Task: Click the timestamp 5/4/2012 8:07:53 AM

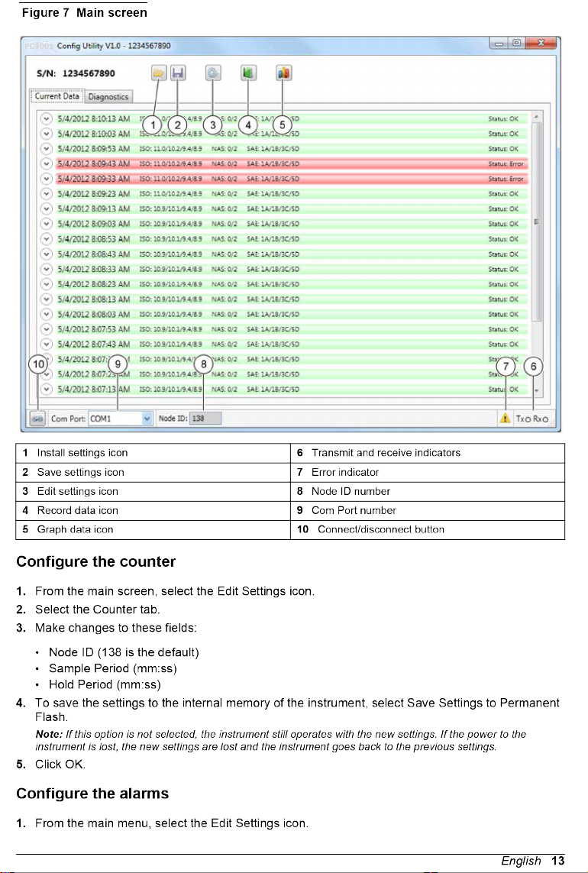Action: tap(93, 329)
